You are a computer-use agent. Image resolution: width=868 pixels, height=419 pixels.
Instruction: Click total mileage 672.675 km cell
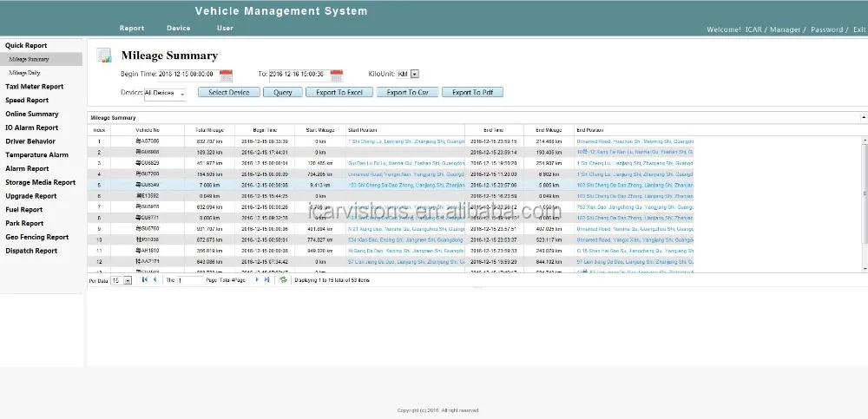pyautogui.click(x=209, y=239)
